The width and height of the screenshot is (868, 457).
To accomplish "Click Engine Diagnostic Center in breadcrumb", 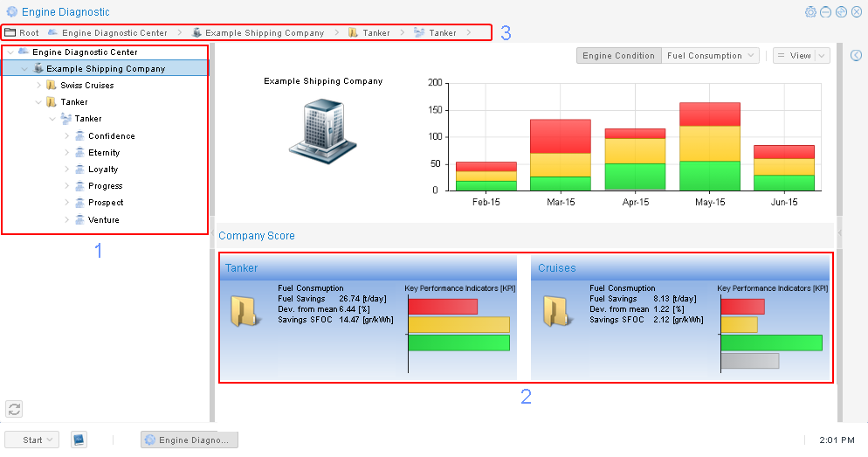I will point(114,33).
